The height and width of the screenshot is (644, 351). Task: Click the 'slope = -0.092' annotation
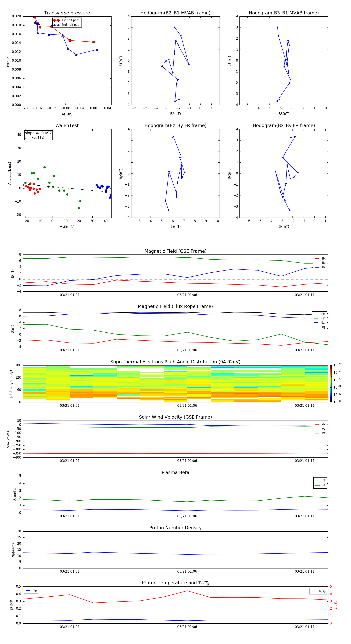tap(38, 133)
